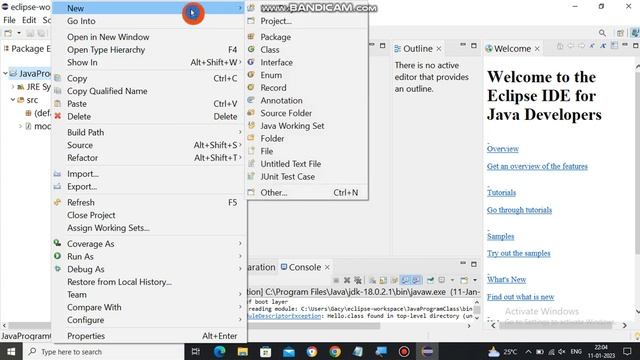Open Properties from context menu
The width and height of the screenshot is (640, 360).
pos(149,336)
